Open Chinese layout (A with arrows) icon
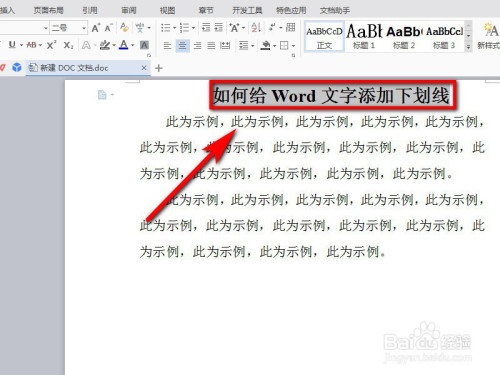 point(234,28)
